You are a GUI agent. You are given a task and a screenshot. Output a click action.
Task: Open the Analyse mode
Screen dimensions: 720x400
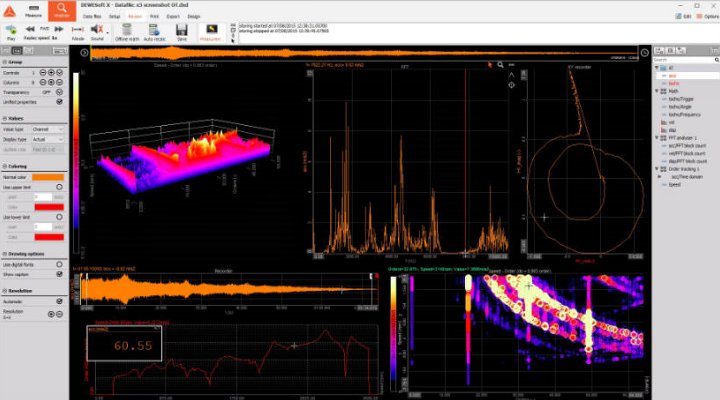coord(62,10)
